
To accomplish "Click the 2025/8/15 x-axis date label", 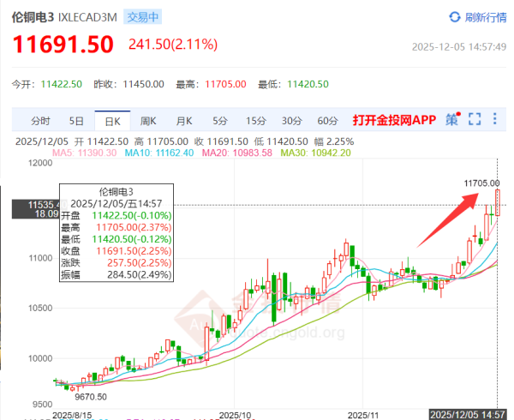I will pos(72,415).
